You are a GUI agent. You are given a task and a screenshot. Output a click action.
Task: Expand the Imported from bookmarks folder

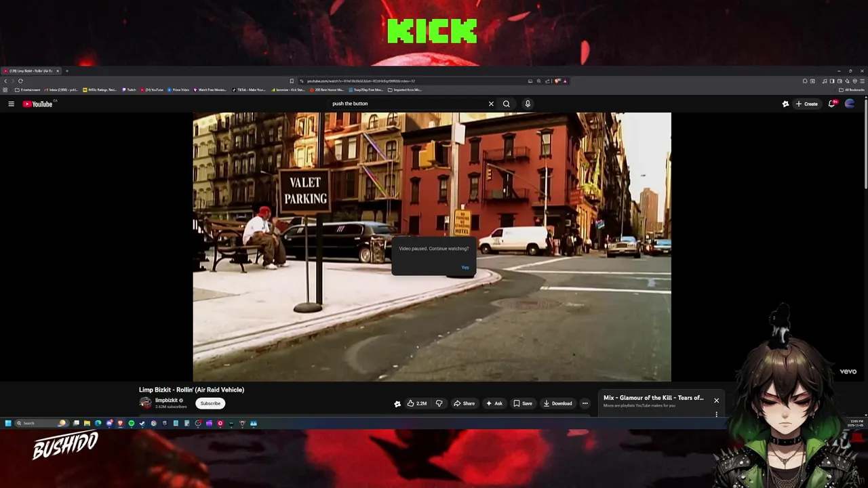pos(405,89)
